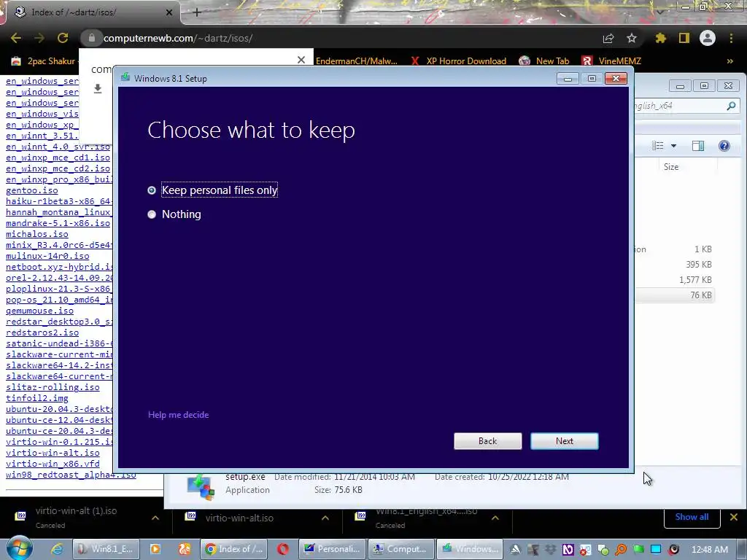Click the Back button in Setup
Viewport: 747px width, 560px height.
click(x=488, y=441)
